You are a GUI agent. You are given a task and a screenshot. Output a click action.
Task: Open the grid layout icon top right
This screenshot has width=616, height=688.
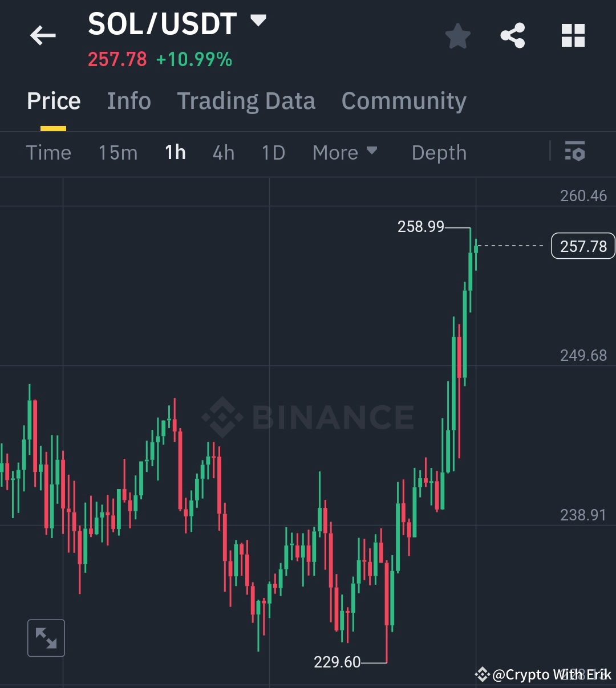click(573, 35)
